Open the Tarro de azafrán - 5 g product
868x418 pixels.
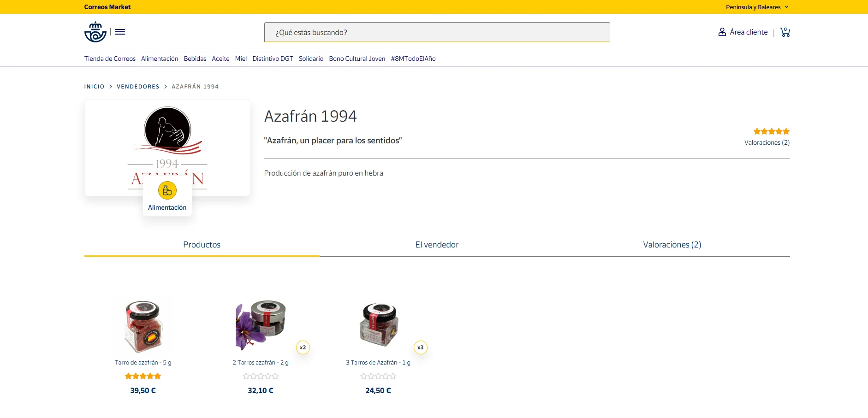coord(143,363)
